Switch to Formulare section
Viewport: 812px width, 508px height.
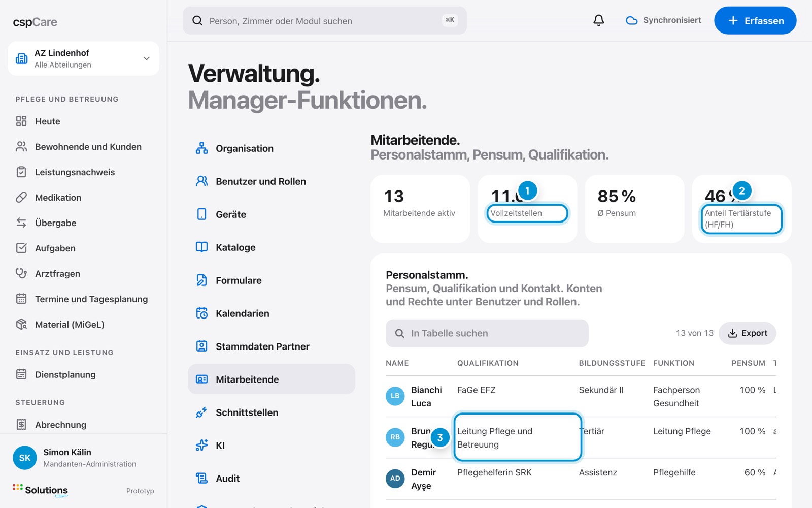pyautogui.click(x=271, y=280)
